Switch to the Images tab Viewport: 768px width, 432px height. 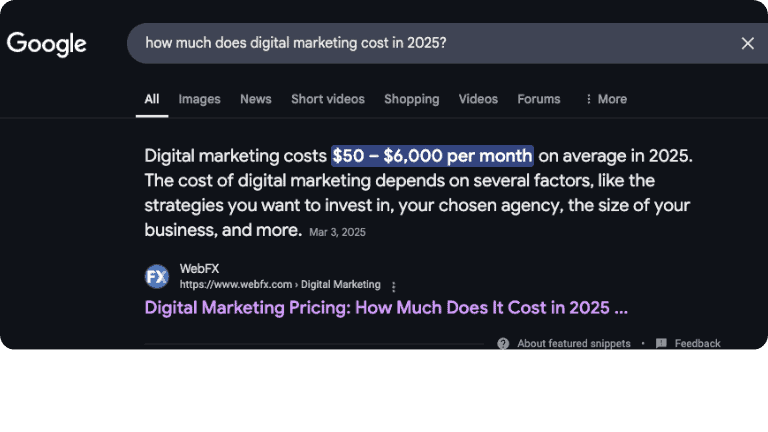click(x=199, y=99)
